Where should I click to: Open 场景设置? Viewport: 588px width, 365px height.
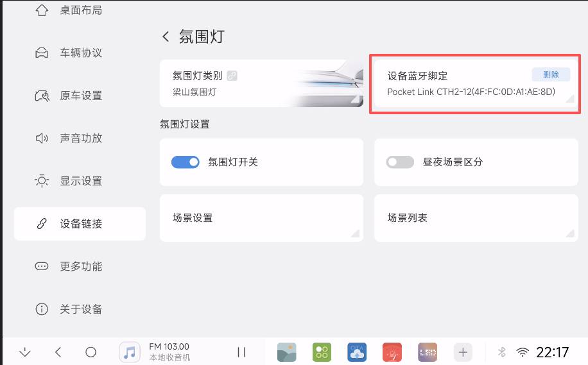click(x=261, y=217)
